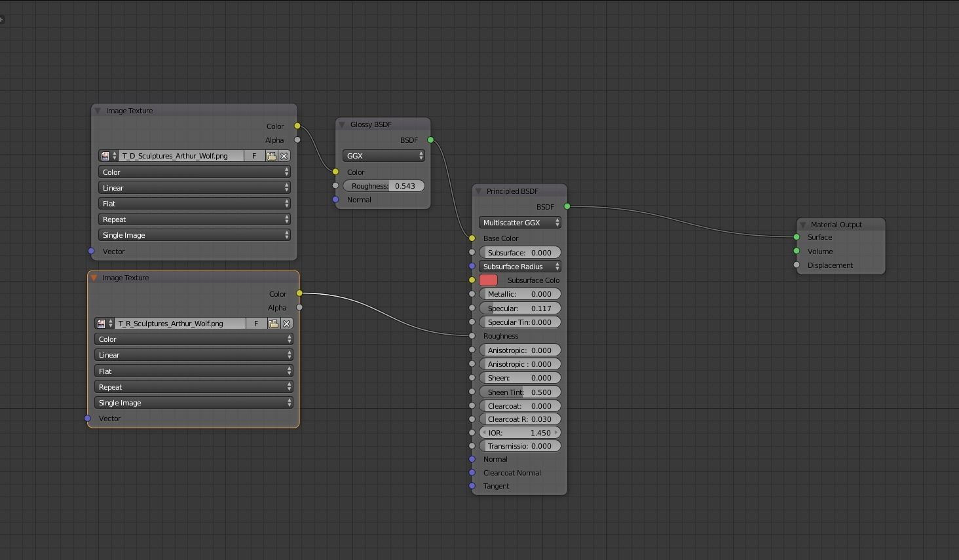Unlink the T_R_Sculptures_Arthur_Wolf.png image with X
The image size is (959, 560).
287,324
